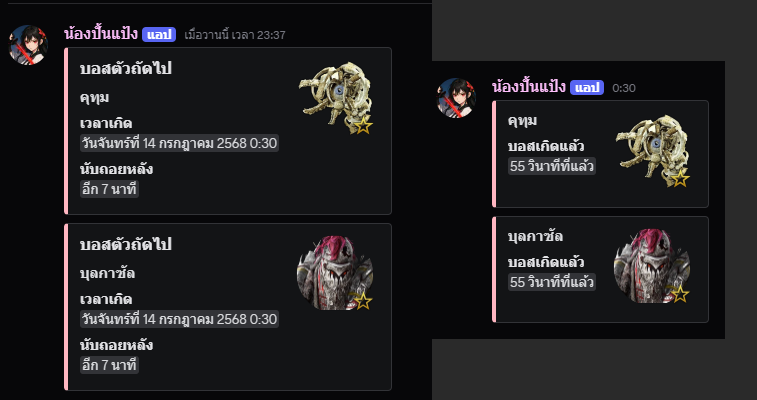The image size is (757, 400).
Task: View the บุลกาซัล boss image in the right embed
Action: [x=652, y=266]
